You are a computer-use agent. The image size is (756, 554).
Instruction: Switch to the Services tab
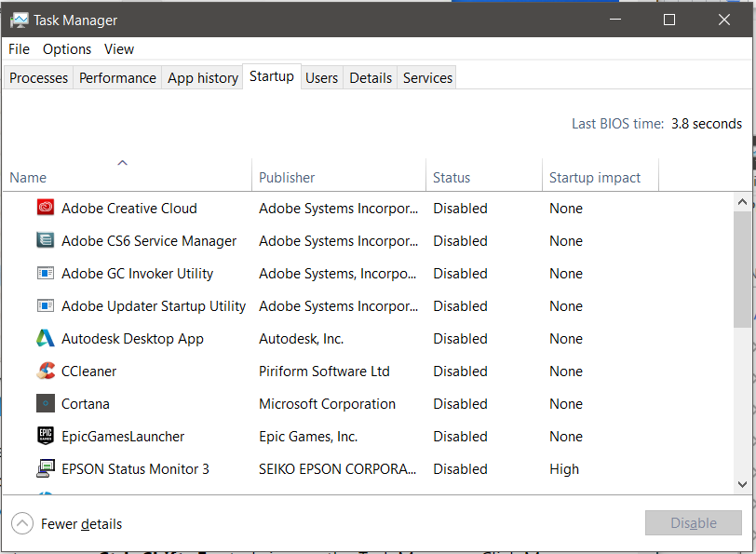tap(427, 78)
